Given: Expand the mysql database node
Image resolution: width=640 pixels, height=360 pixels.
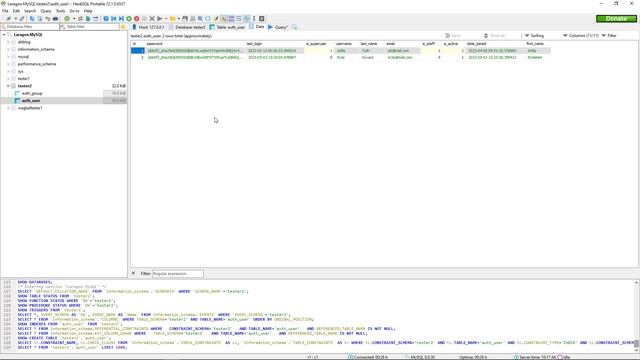Looking at the screenshot, I should pyautogui.click(x=8, y=57).
